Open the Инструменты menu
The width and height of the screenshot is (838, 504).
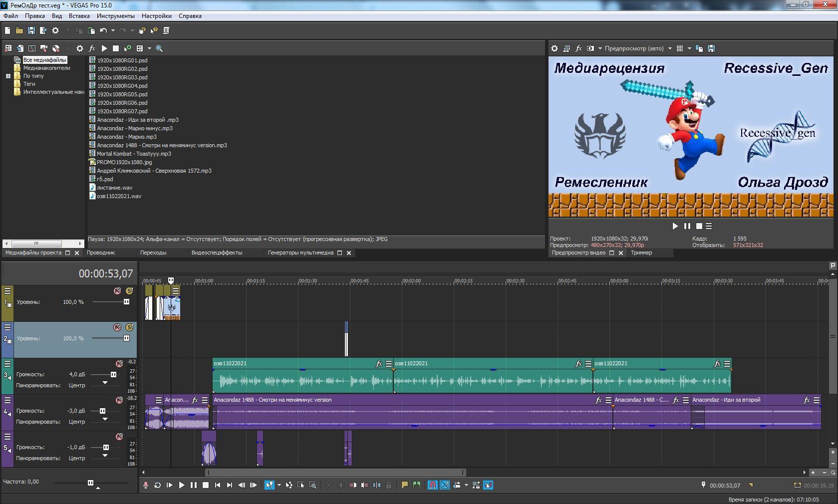tap(115, 16)
